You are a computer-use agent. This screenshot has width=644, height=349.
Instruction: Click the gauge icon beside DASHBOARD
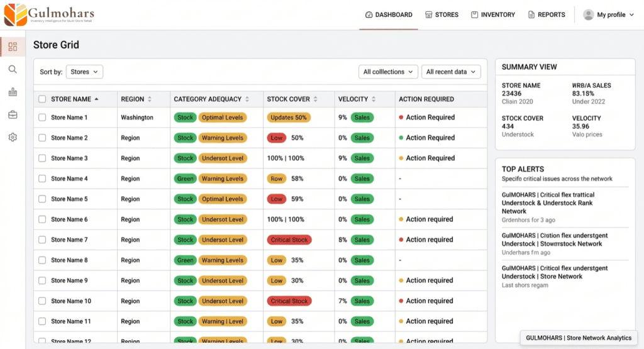click(x=369, y=15)
